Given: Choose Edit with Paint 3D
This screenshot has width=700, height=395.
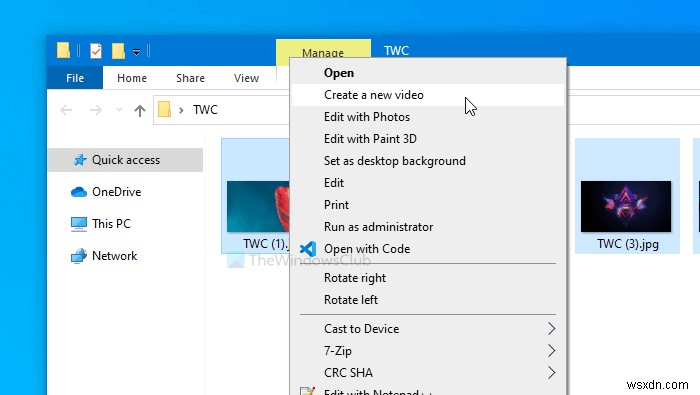Looking at the screenshot, I should pyautogui.click(x=428, y=139).
